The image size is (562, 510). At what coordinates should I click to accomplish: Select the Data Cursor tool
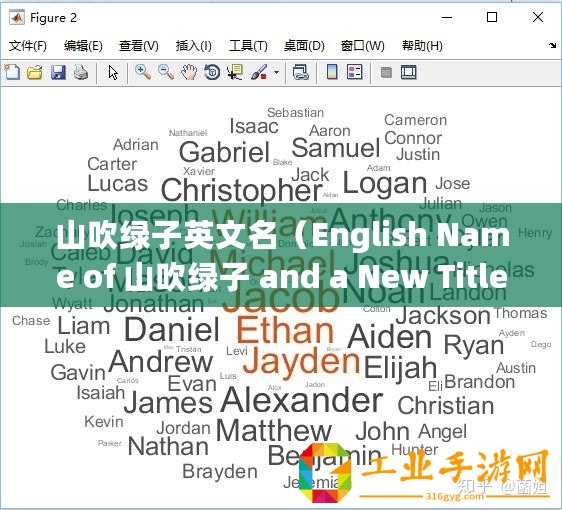coord(235,72)
